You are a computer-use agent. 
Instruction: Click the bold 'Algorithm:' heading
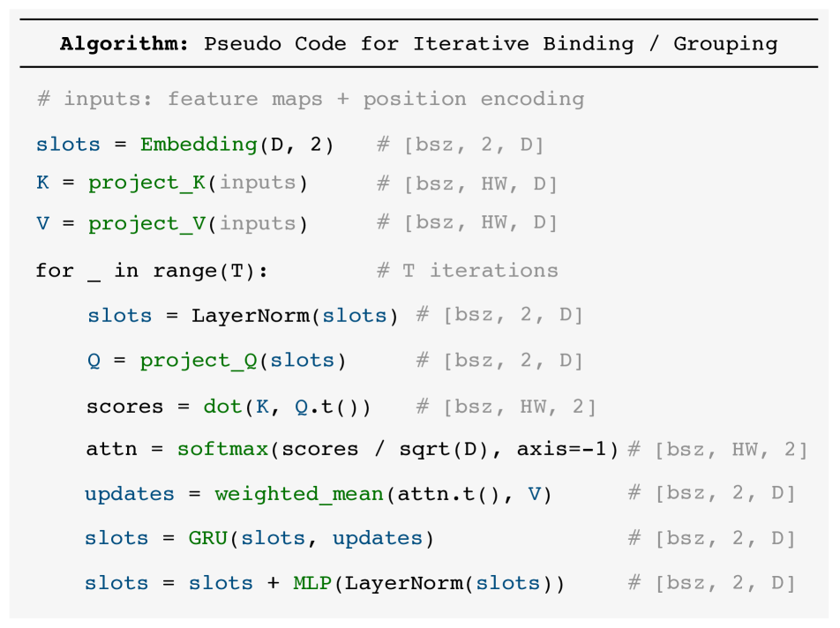click(124, 43)
